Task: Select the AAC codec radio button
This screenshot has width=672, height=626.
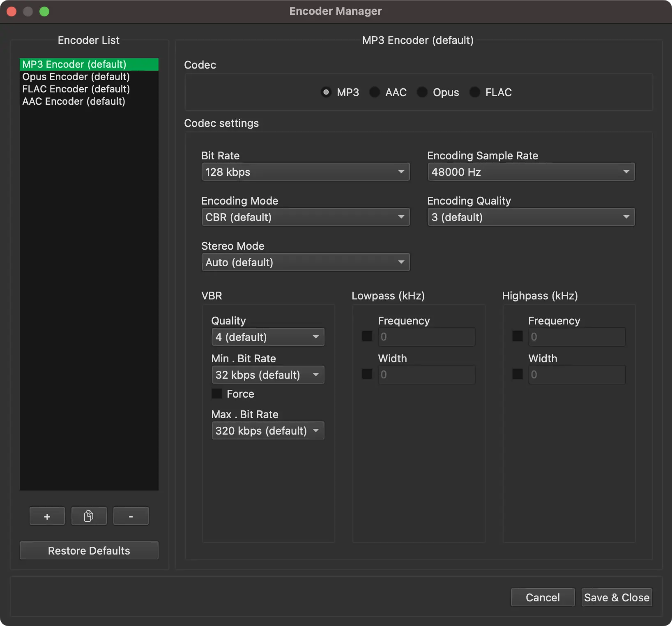Action: (x=374, y=92)
